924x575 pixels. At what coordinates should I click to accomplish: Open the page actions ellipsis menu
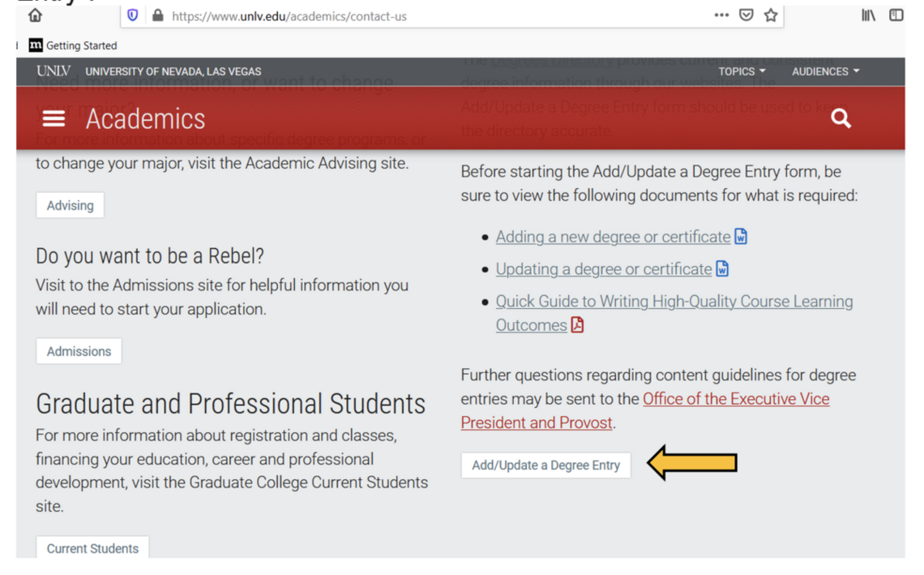click(721, 15)
